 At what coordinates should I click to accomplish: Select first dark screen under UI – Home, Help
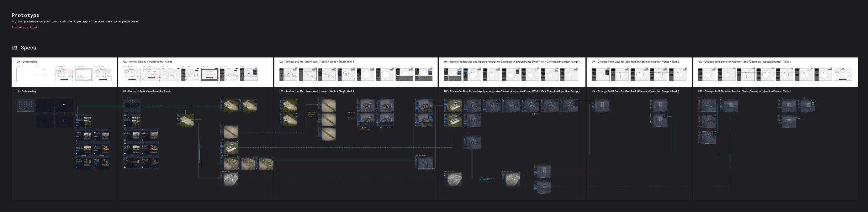pyautogui.click(x=132, y=105)
